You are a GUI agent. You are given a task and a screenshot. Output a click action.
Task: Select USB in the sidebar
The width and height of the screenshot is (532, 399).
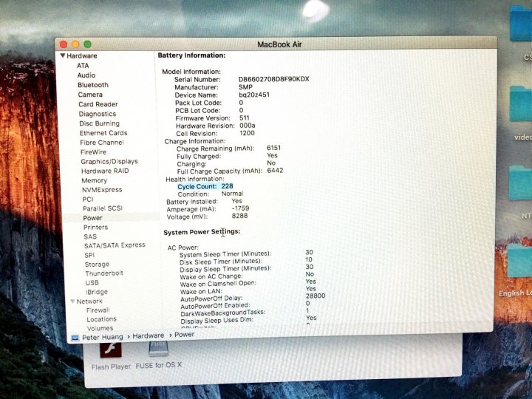coord(92,282)
